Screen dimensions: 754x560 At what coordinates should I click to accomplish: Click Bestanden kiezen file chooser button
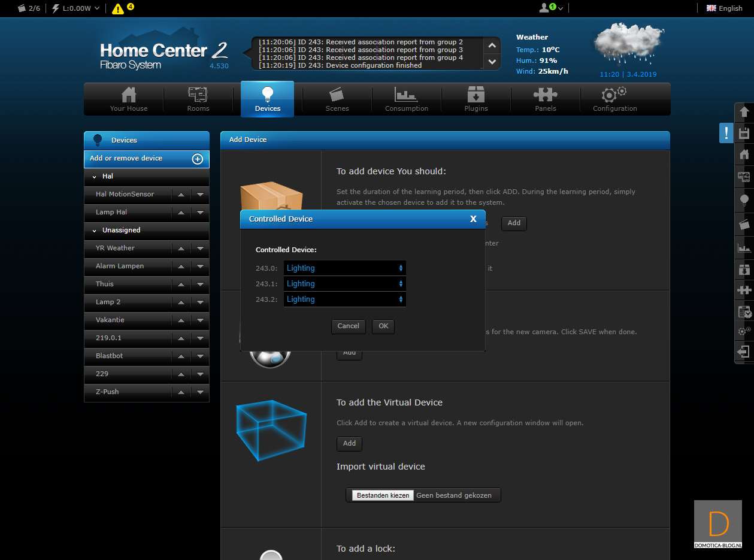tap(383, 495)
